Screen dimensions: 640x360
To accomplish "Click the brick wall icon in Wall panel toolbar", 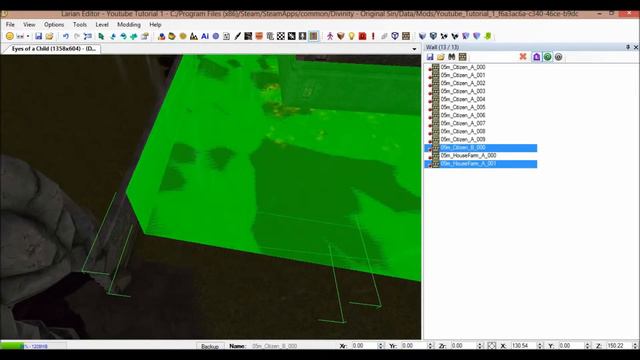I will coord(462,57).
